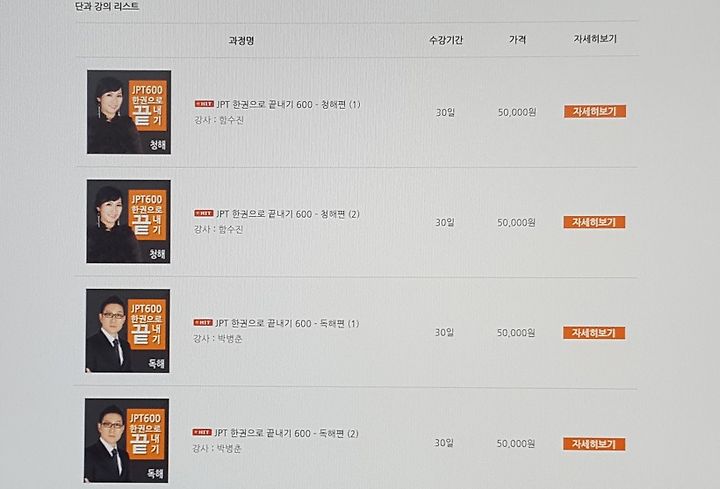Viewport: 720px width, 489px height.
Task: Click the HIT badge beside 청해편 (2)
Action: 203,213
